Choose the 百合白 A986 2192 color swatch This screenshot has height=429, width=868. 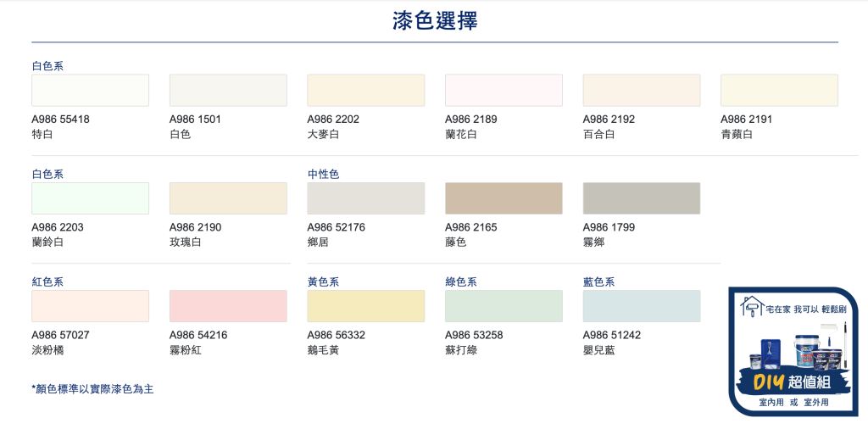[641, 90]
